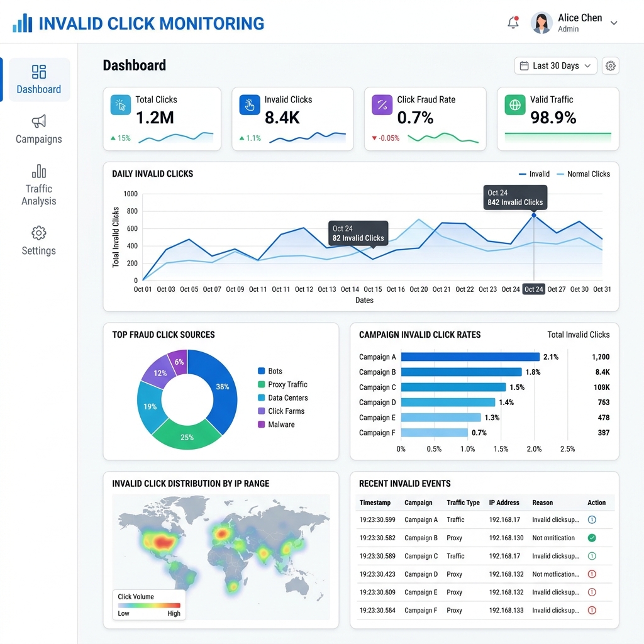Click the Traffic Analysis bar chart icon
This screenshot has width=644, height=644.
(x=39, y=171)
